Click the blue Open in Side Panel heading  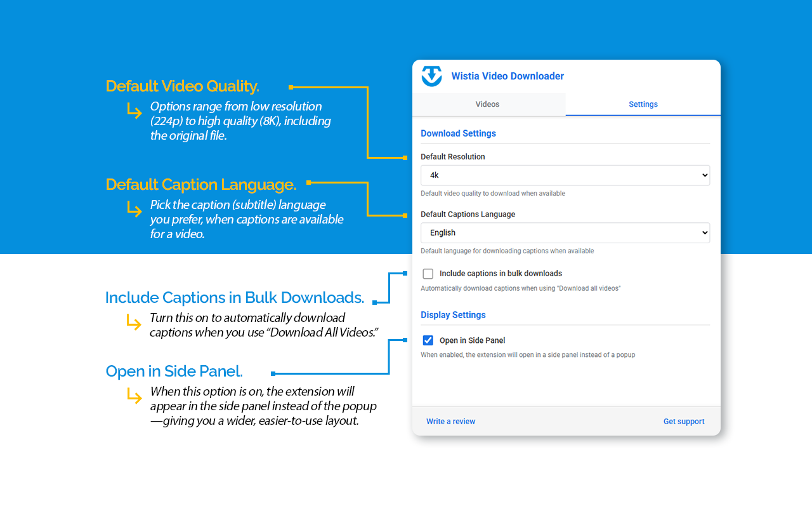(174, 371)
